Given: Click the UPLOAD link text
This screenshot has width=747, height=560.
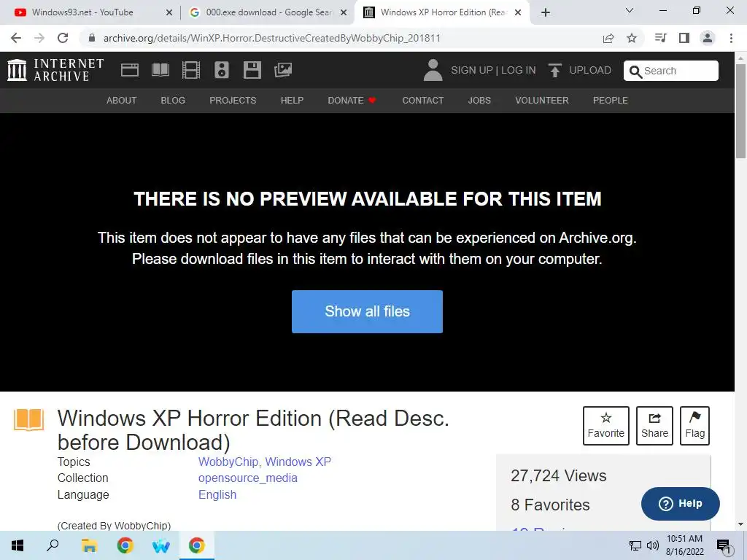Looking at the screenshot, I should (x=590, y=71).
